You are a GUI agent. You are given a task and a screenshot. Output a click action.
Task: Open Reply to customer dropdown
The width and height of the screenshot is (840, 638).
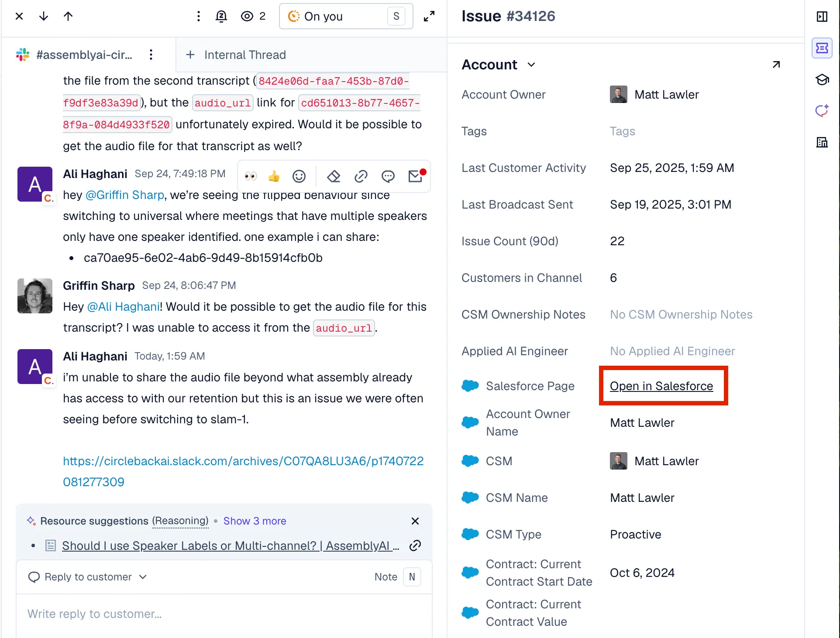(x=87, y=577)
